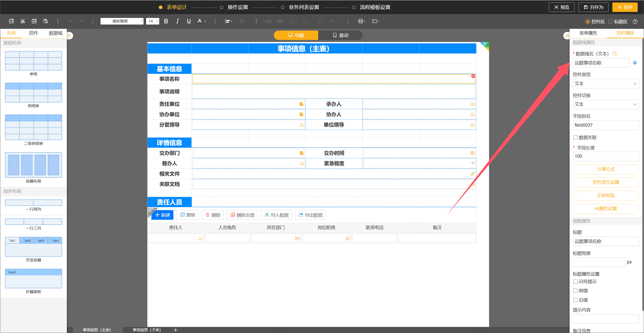
Task: Select the 标题区 radio button
Action: (x=611, y=22)
